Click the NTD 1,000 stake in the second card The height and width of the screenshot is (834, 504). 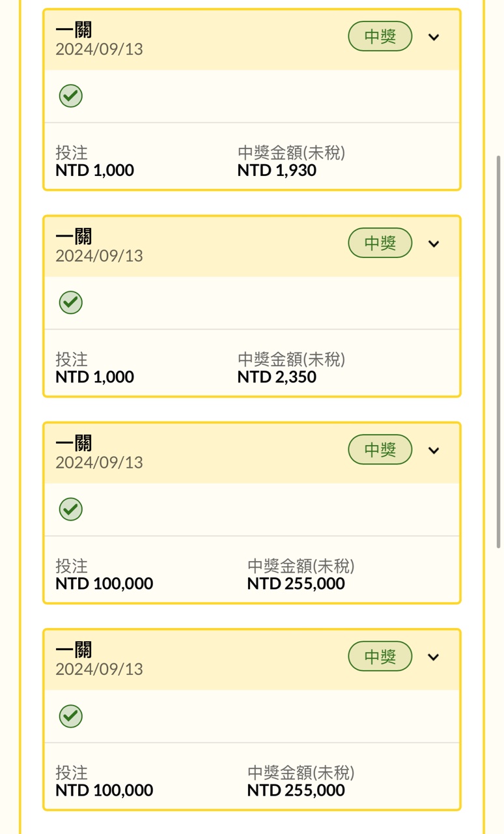[94, 377]
